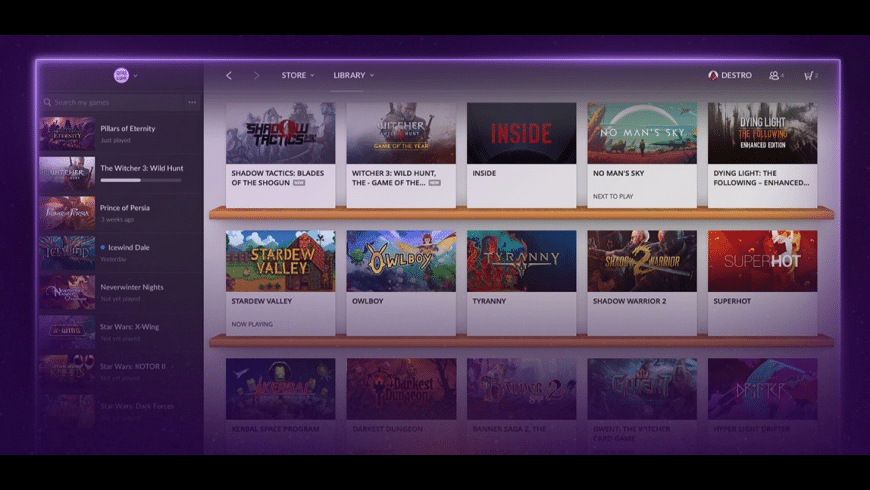The height and width of the screenshot is (490, 870).
Task: Open the Library tab
Action: click(x=349, y=75)
